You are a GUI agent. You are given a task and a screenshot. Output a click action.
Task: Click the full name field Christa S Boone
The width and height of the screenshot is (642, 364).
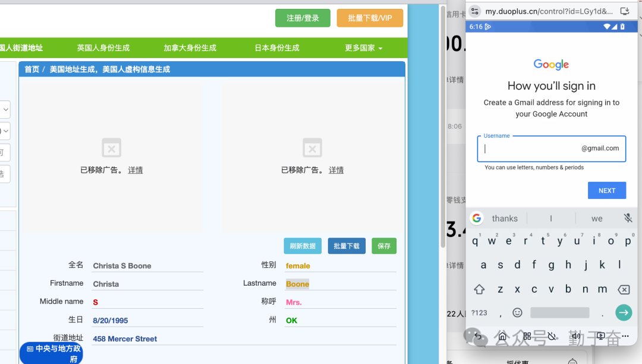(147, 266)
